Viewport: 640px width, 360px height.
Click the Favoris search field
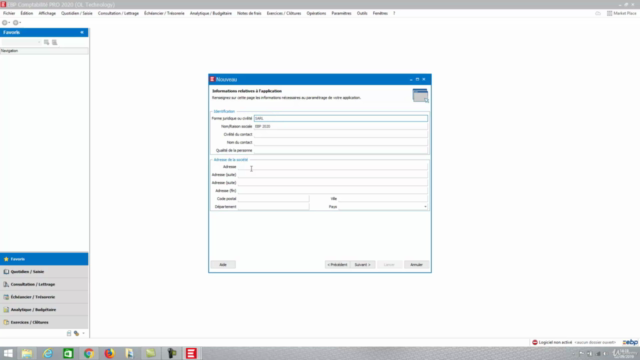coord(21,42)
